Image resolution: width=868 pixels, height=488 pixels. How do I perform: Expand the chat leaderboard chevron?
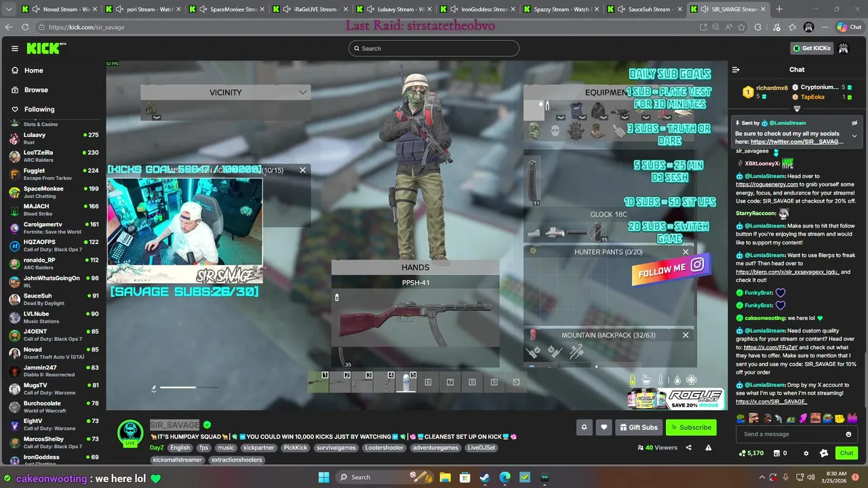[797, 108]
